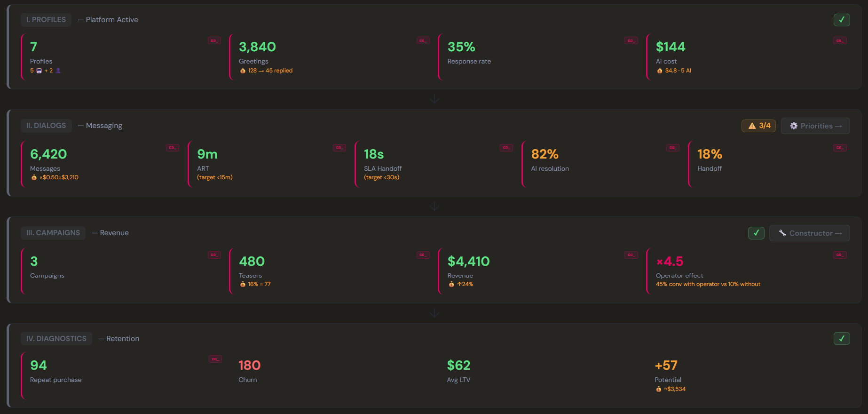The image size is (868, 414).
Task: Click the co_ badge on Operator effect card
Action: pyautogui.click(x=840, y=255)
